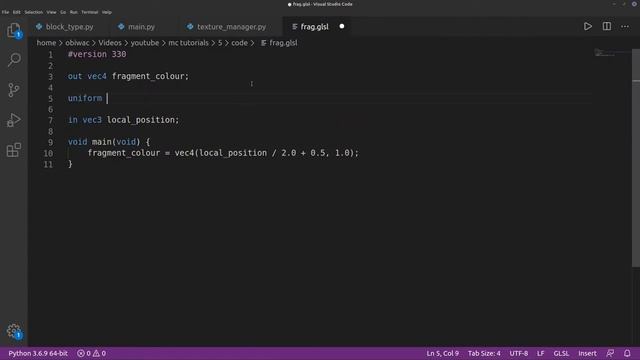Open the Terminal menu

point(89,12)
